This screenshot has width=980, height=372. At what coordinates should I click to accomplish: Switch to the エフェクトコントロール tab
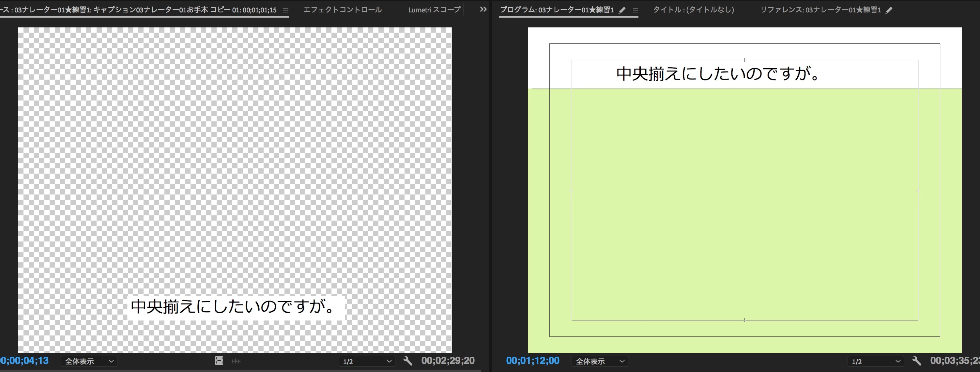343,10
